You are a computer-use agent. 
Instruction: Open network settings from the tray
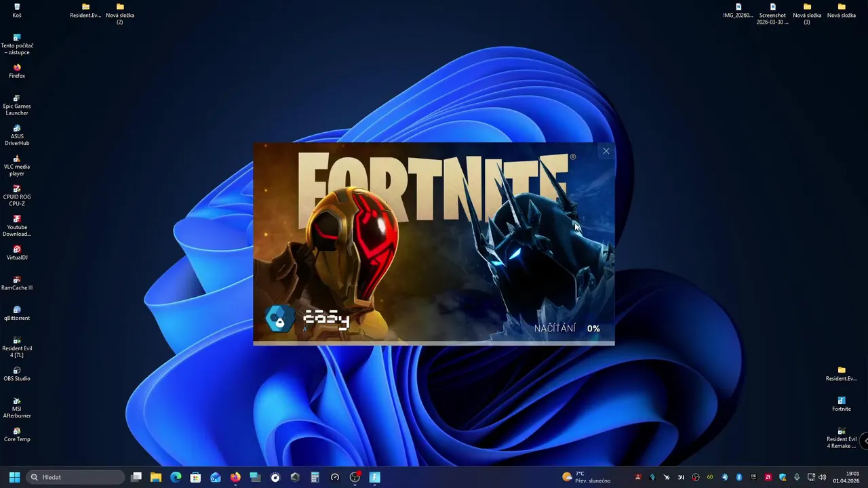[812, 477]
